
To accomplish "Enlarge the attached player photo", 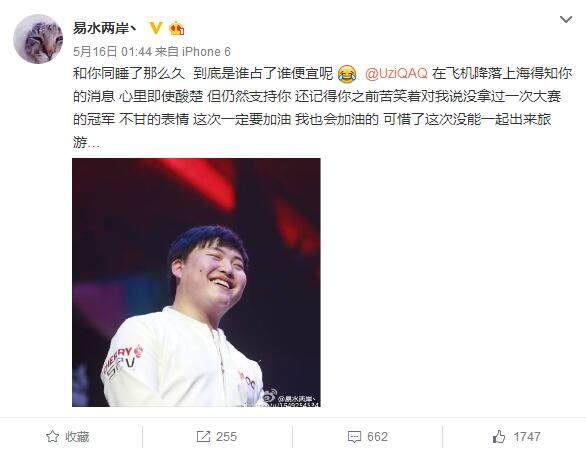I will [x=196, y=282].
